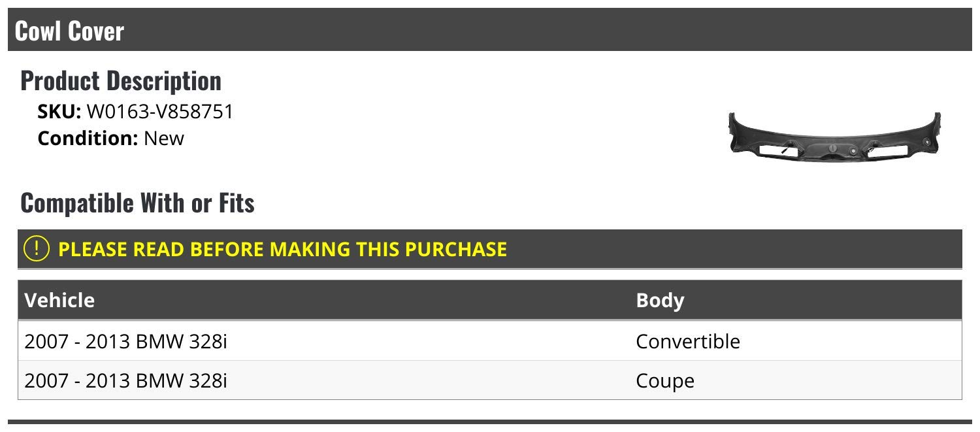This screenshot has height=432, width=980.
Task: Open the cowl cover product image
Action: [x=834, y=136]
